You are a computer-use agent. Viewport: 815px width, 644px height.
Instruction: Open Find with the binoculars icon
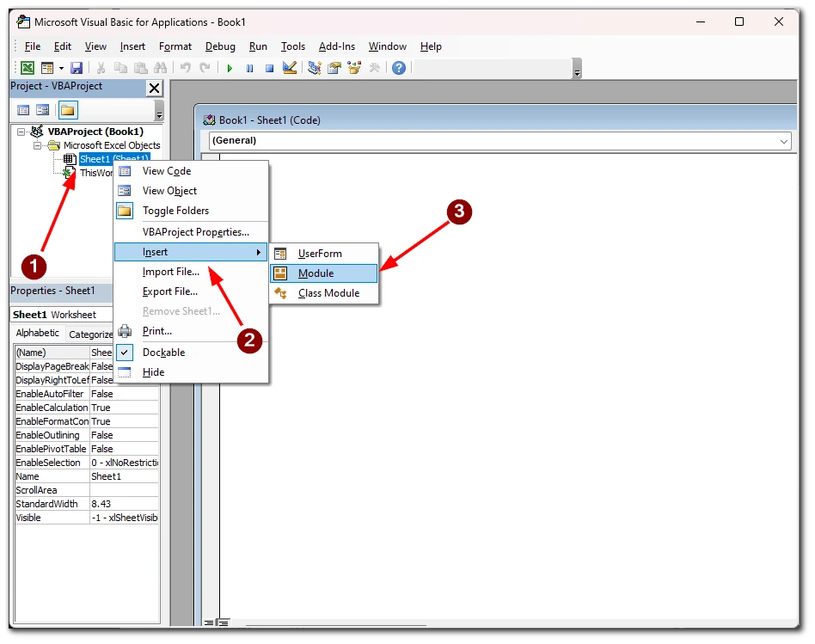tap(160, 68)
